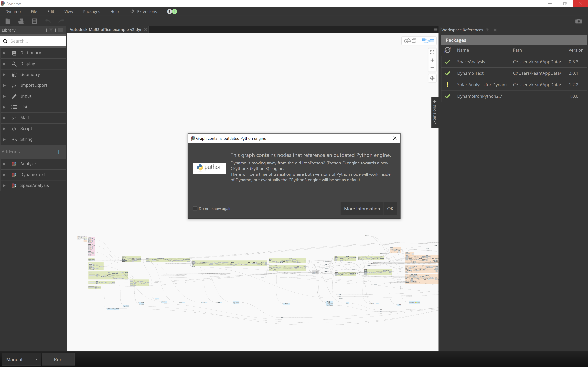
Task: Click the New file toolbar icon
Action: [8, 21]
